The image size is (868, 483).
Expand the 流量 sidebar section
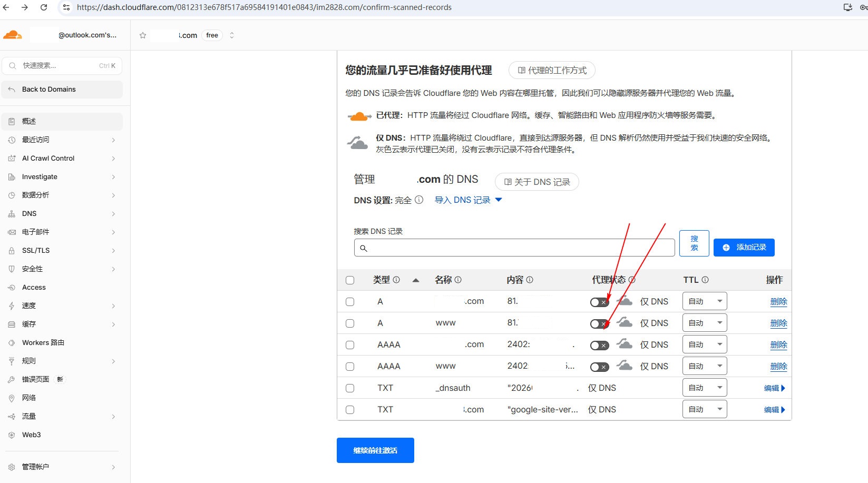coord(113,417)
